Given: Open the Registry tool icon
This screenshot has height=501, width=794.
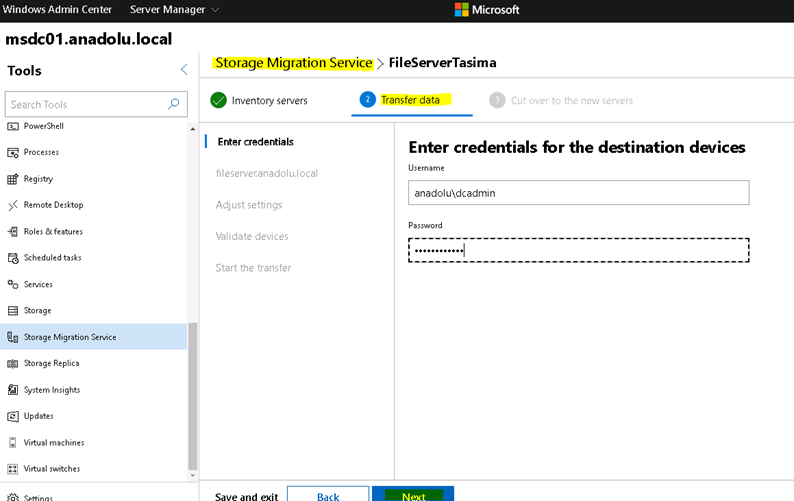Looking at the screenshot, I should pos(13,179).
